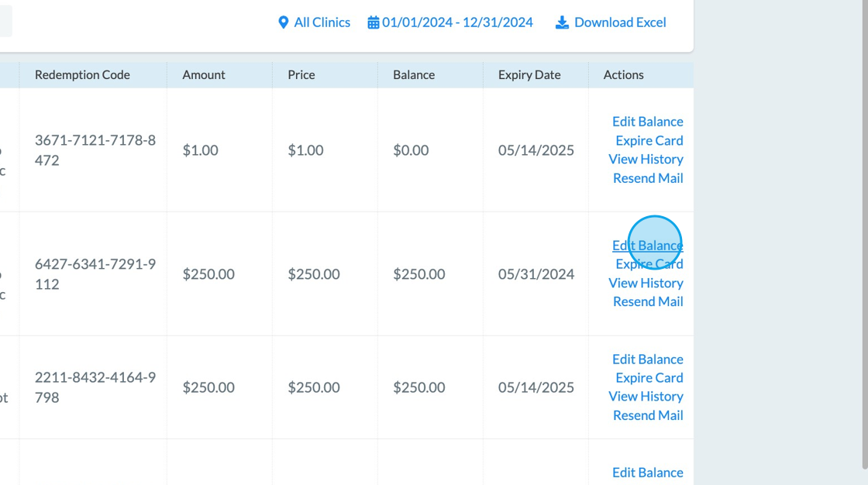The height and width of the screenshot is (485, 868).
Task: Resend Mail for card ending 9798
Action: click(x=648, y=415)
